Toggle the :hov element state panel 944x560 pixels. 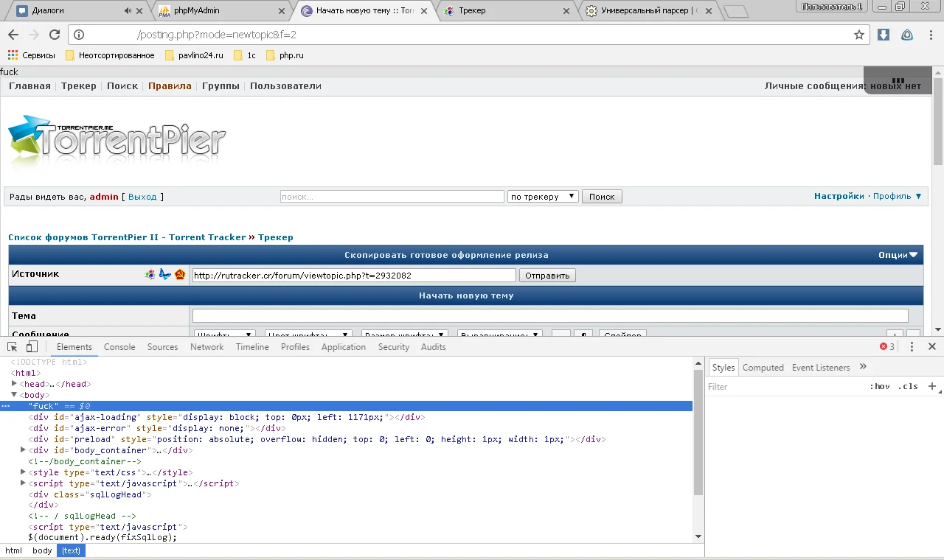pos(880,386)
